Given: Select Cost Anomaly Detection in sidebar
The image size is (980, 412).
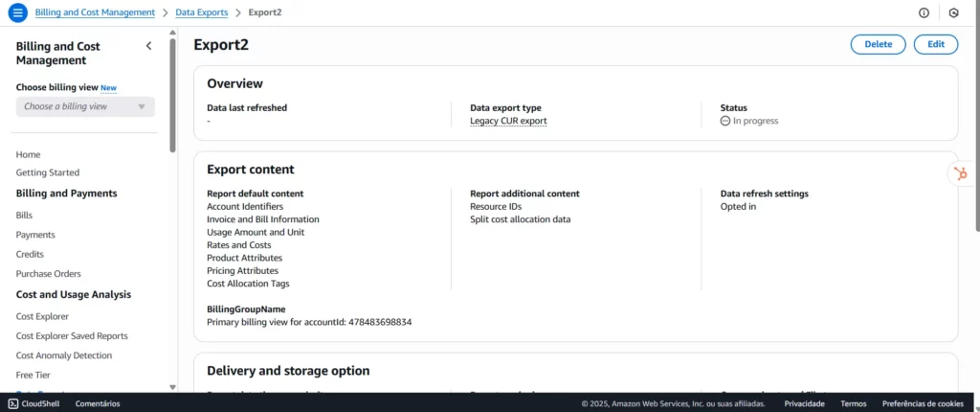Looking at the screenshot, I should point(64,355).
